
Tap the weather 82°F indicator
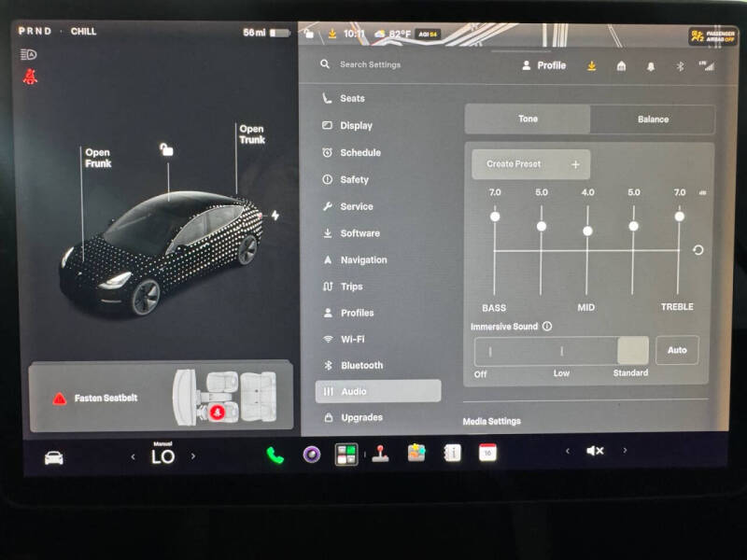pyautogui.click(x=392, y=34)
